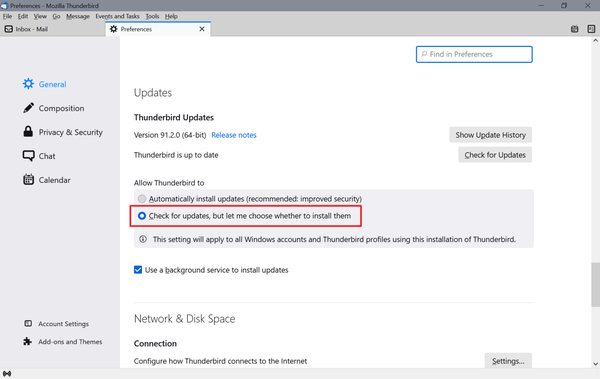Open the Edit menu
The image size is (600, 379).
click(x=23, y=16)
